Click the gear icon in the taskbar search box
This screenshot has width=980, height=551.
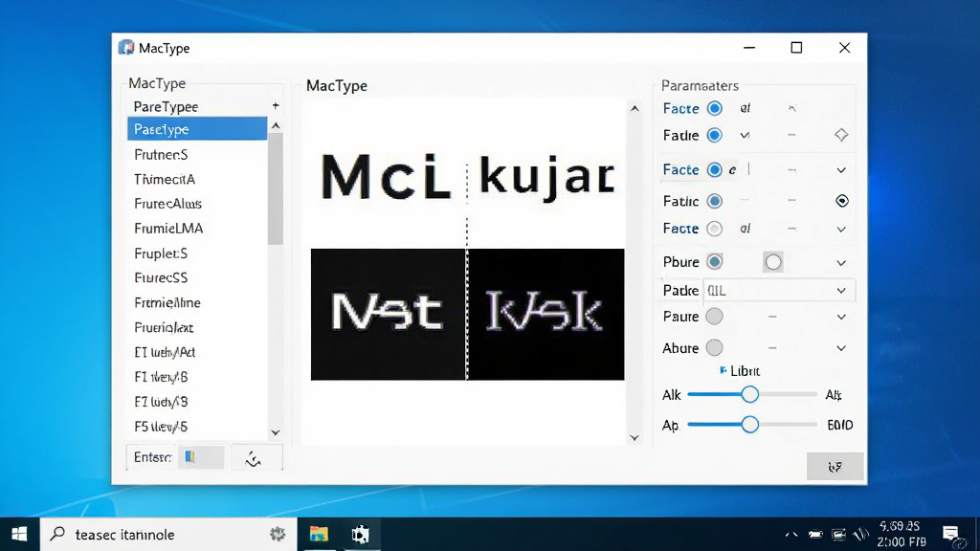pos(278,534)
